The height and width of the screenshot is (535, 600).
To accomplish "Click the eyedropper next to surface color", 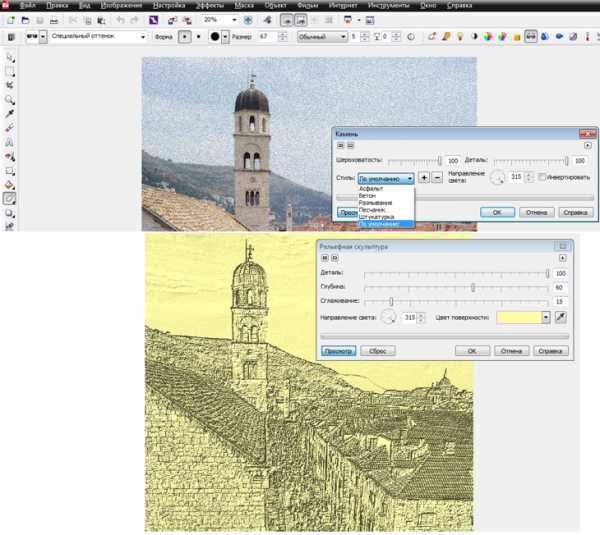I will [x=561, y=317].
